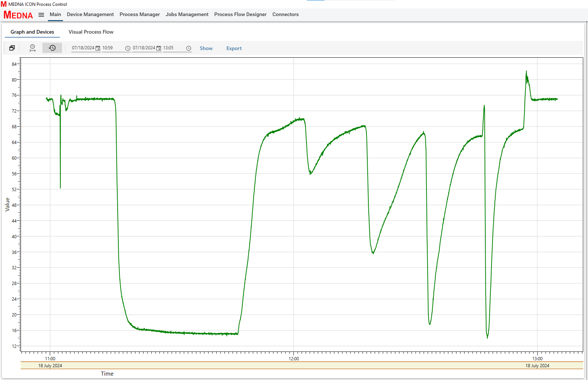Open the Process Manager menu
This screenshot has height=380, width=588.
pos(140,15)
